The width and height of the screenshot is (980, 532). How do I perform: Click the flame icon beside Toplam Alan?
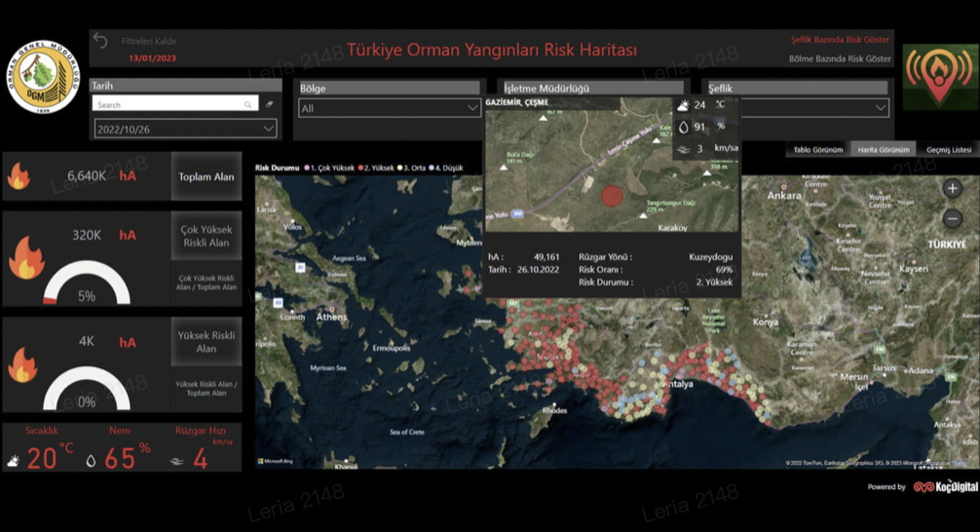pos(19,176)
